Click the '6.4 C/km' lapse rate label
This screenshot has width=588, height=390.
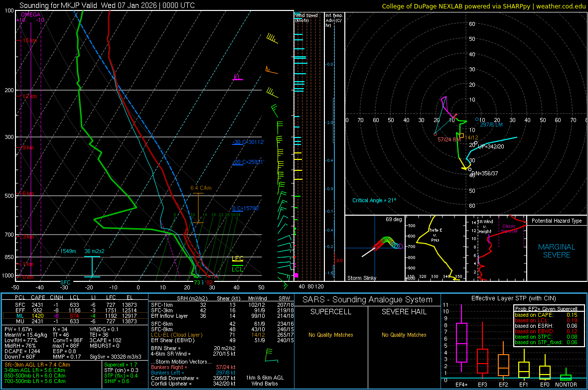[201, 188]
